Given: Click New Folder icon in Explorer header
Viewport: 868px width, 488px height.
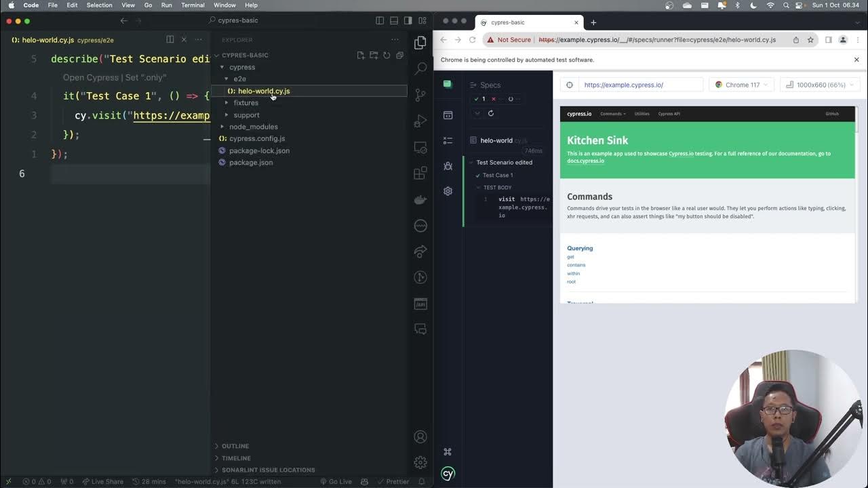Looking at the screenshot, I should pyautogui.click(x=374, y=55).
